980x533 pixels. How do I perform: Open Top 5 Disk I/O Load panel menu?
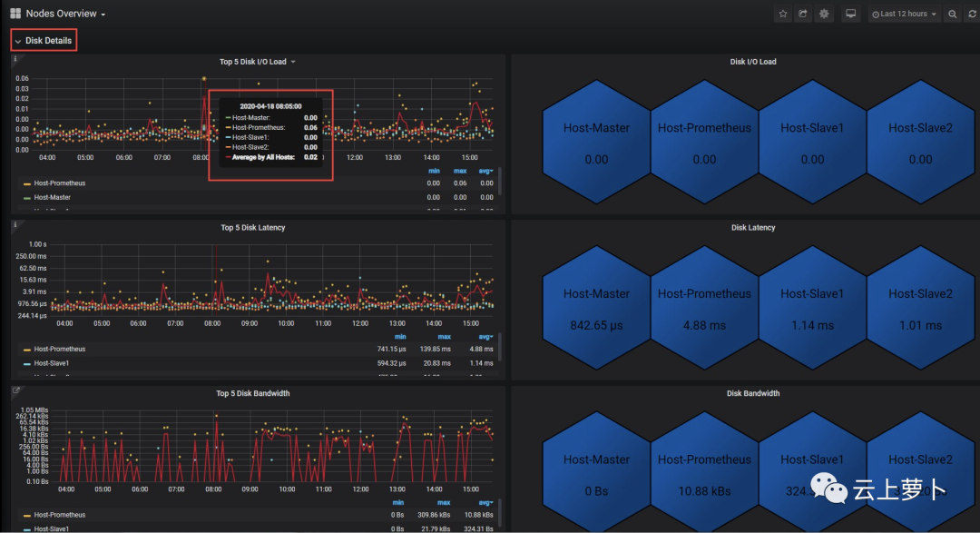pyautogui.click(x=257, y=62)
